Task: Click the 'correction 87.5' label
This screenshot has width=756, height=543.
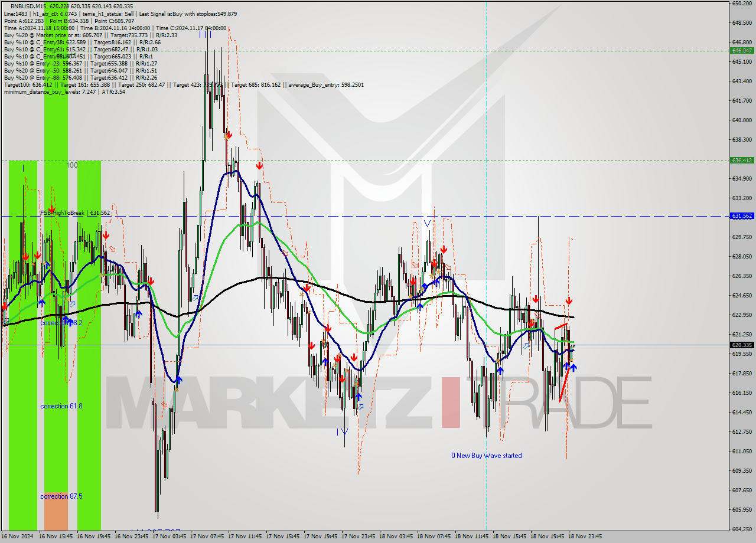Action: tap(61, 496)
